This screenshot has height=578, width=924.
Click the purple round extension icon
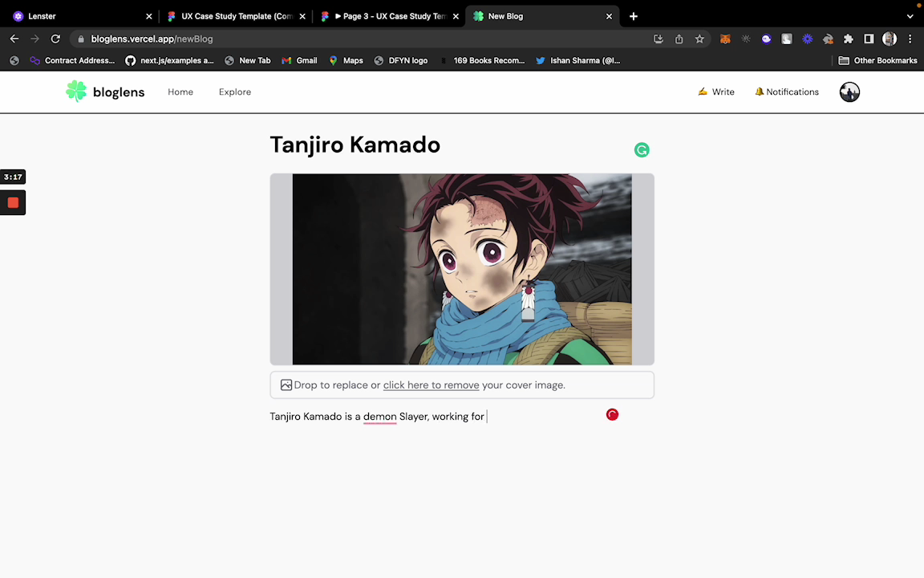pos(766,39)
